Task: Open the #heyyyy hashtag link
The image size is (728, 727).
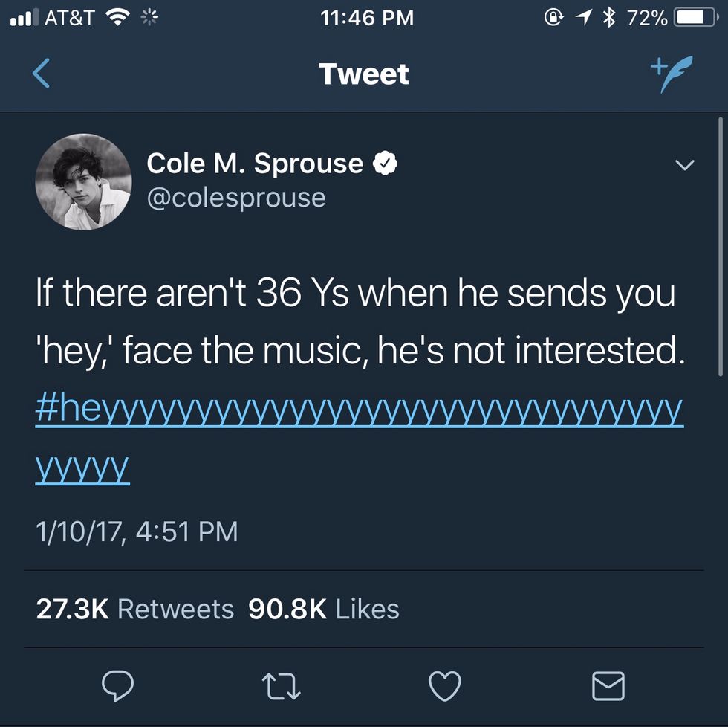Action: click(358, 412)
